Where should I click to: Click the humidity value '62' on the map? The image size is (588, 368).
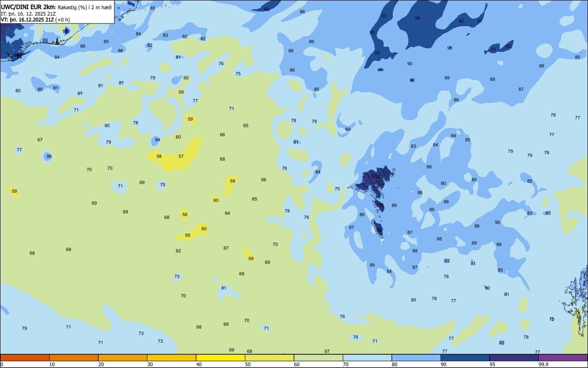click(178, 251)
